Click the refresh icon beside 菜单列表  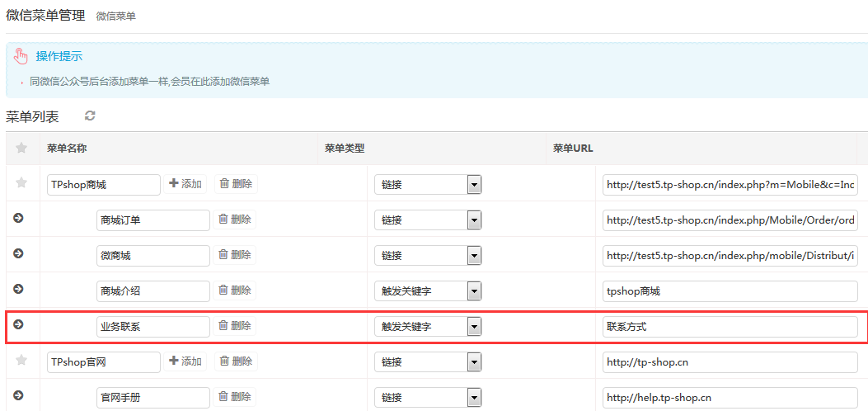pyautogui.click(x=90, y=116)
